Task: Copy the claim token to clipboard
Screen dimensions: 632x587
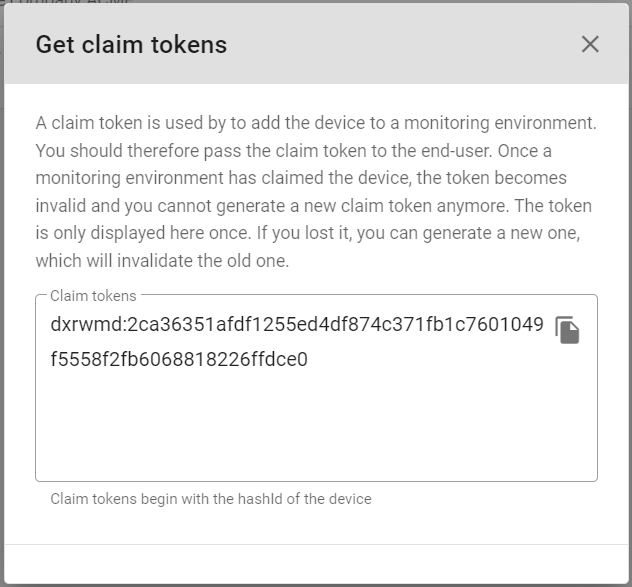Action: pos(567,330)
